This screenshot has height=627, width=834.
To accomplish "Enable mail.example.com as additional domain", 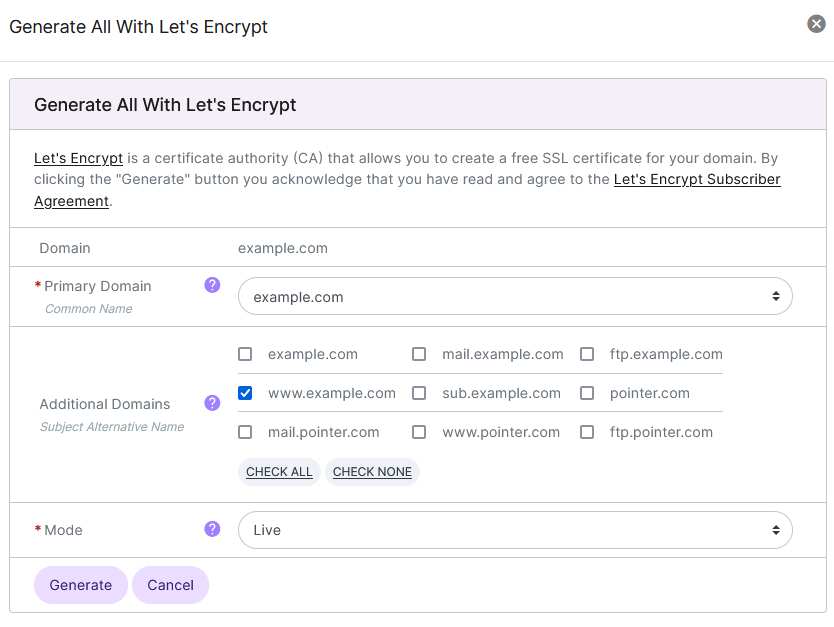I will tap(418, 353).
